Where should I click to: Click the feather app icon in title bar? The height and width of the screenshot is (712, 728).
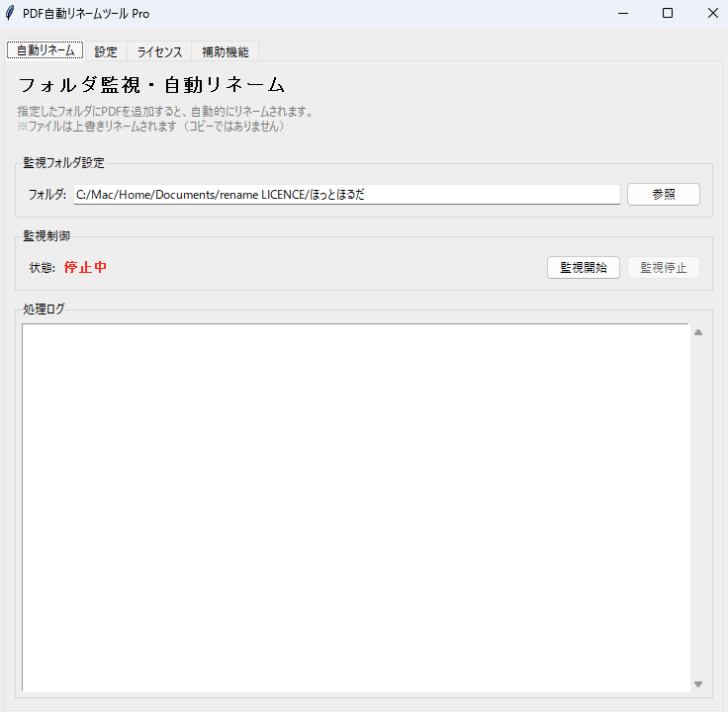[11, 14]
